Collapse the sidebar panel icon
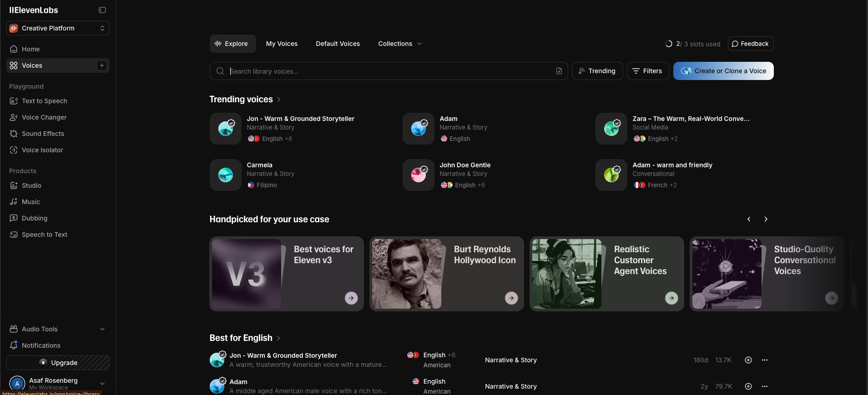This screenshot has width=868, height=395. pyautogui.click(x=102, y=10)
